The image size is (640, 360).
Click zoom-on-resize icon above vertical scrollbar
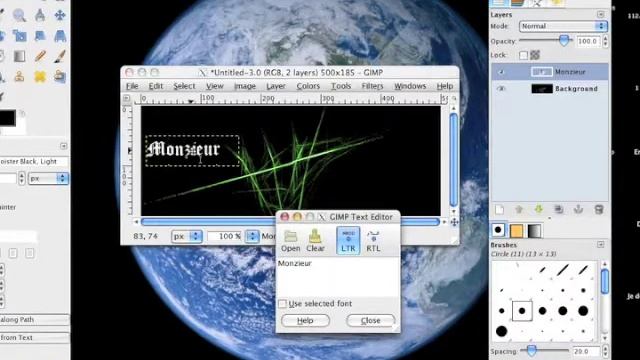[x=454, y=98]
